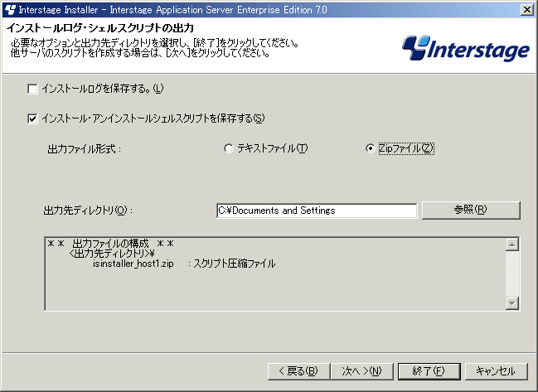Image resolution: width=538 pixels, height=392 pixels.
Task: Click scroll down arrow in file structure box
Action: [512, 302]
